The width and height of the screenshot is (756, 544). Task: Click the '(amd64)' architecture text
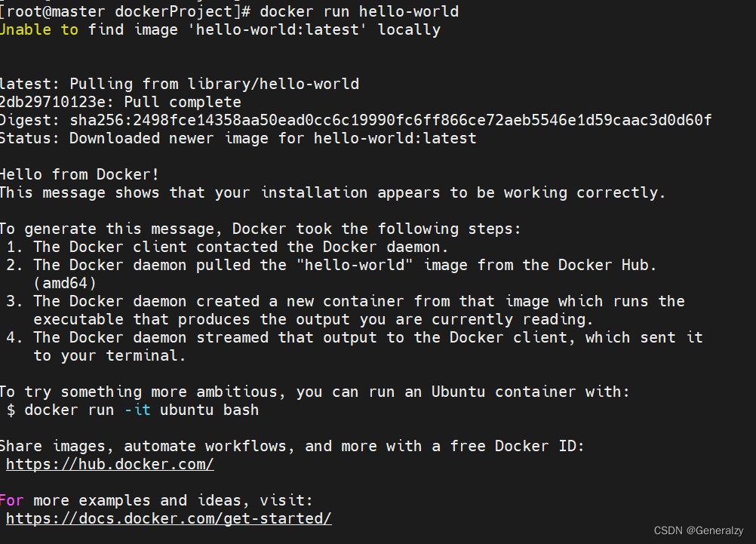[x=65, y=283]
